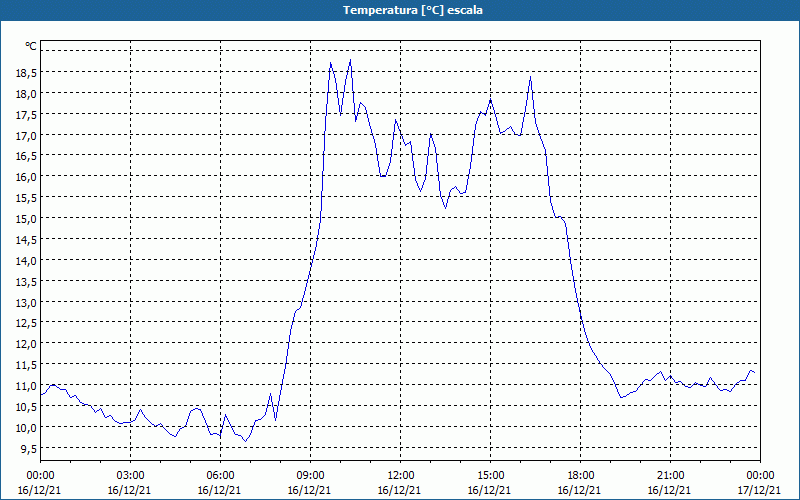Viewport: 800px width, 500px height.
Task: Click the 16/12/21 date under 21:00
Action: coord(669,490)
